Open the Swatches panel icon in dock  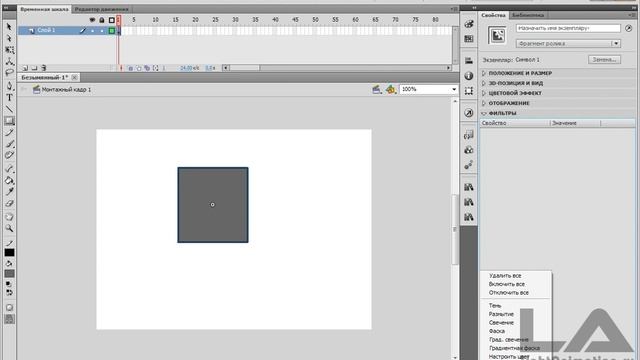tap(469, 39)
